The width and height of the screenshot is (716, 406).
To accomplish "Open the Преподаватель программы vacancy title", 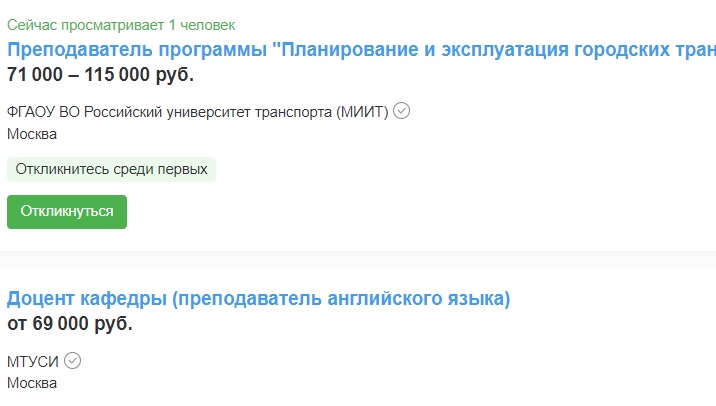I will 361,49.
